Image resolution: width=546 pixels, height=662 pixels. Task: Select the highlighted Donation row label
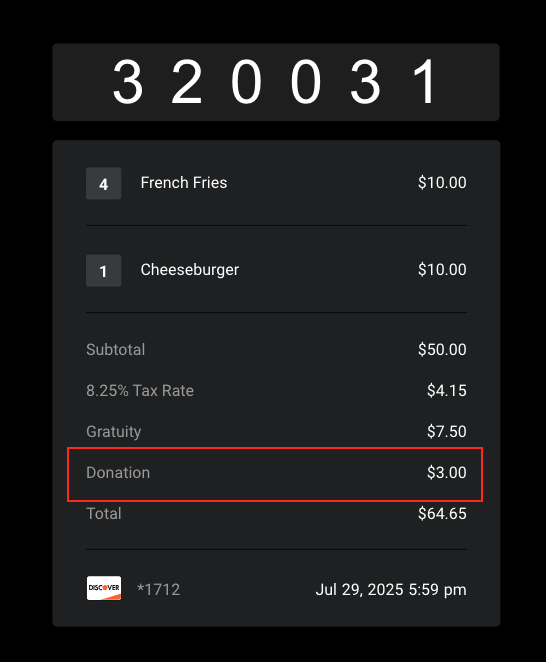click(118, 473)
